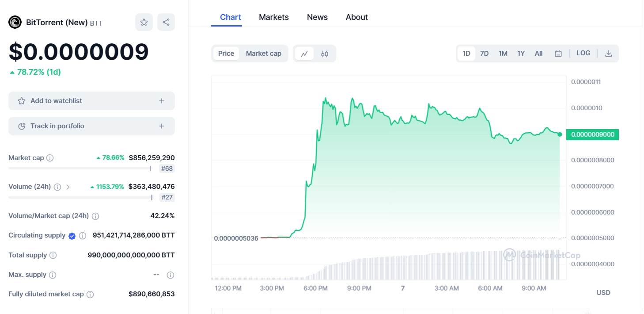This screenshot has width=644, height=314.
Task: Click the verified badge beside Circulating supply
Action: pyautogui.click(x=72, y=235)
